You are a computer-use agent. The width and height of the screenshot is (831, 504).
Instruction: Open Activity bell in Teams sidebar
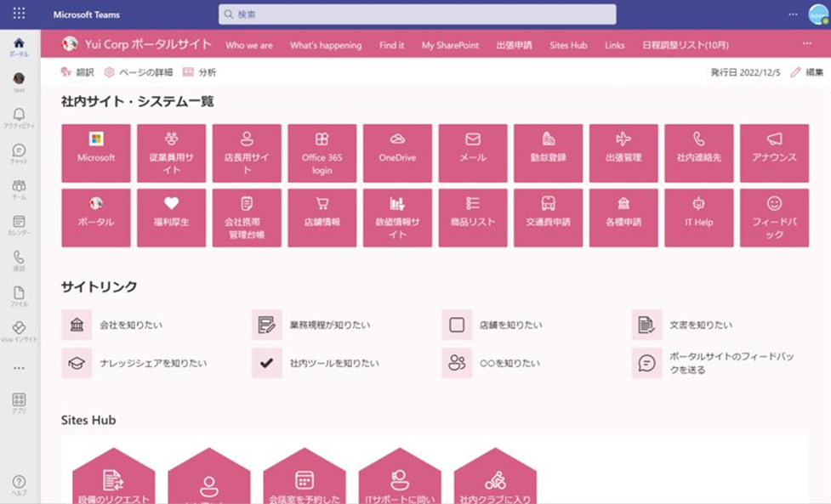19,118
